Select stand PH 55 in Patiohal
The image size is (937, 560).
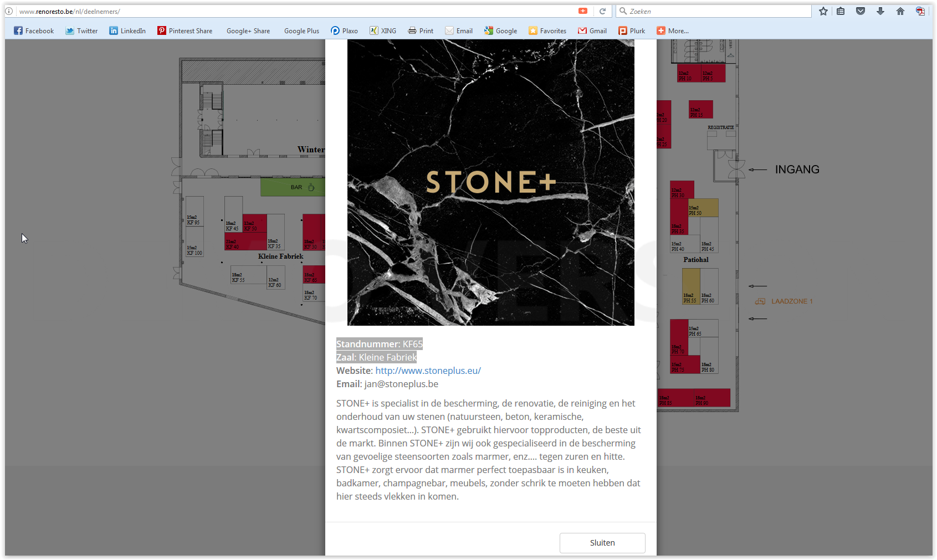[691, 286]
